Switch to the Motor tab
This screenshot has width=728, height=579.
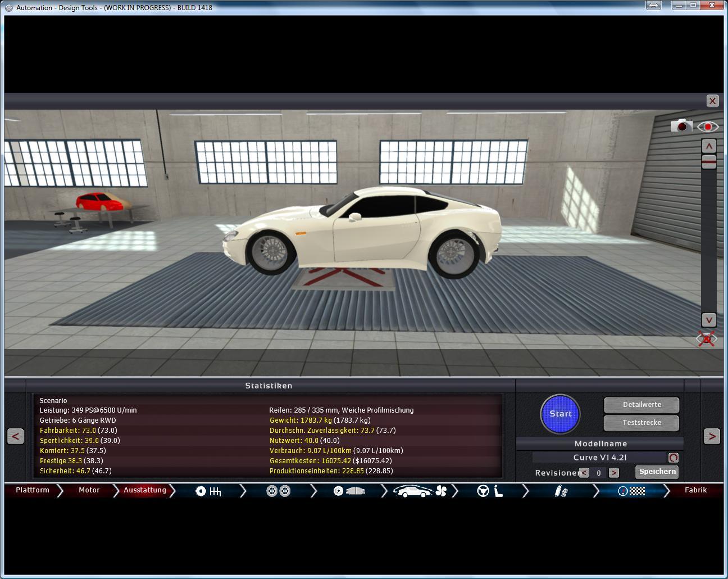(x=89, y=490)
